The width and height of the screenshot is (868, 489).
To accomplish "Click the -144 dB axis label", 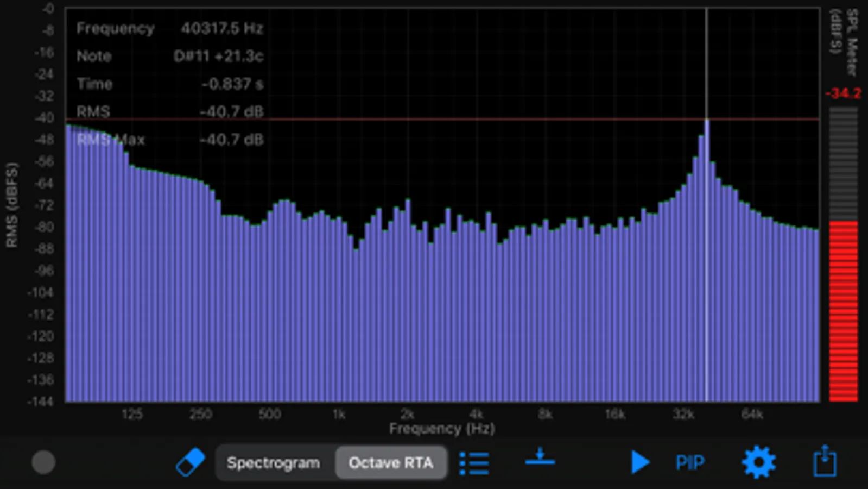I will pyautogui.click(x=41, y=402).
